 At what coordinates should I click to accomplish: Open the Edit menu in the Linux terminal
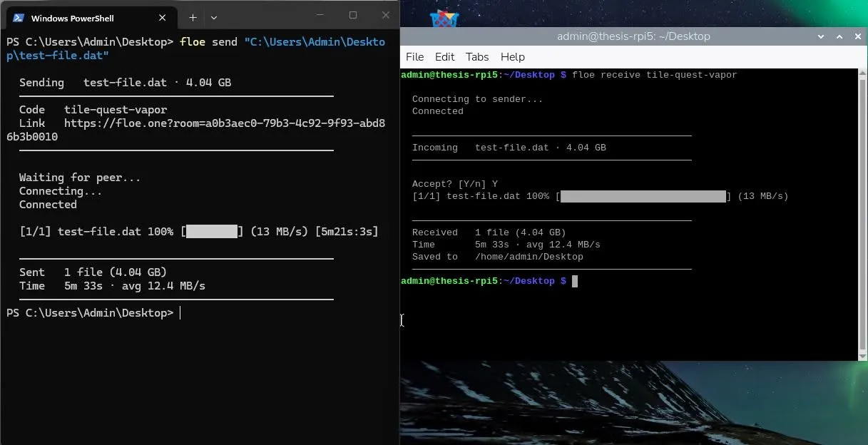[x=444, y=57]
